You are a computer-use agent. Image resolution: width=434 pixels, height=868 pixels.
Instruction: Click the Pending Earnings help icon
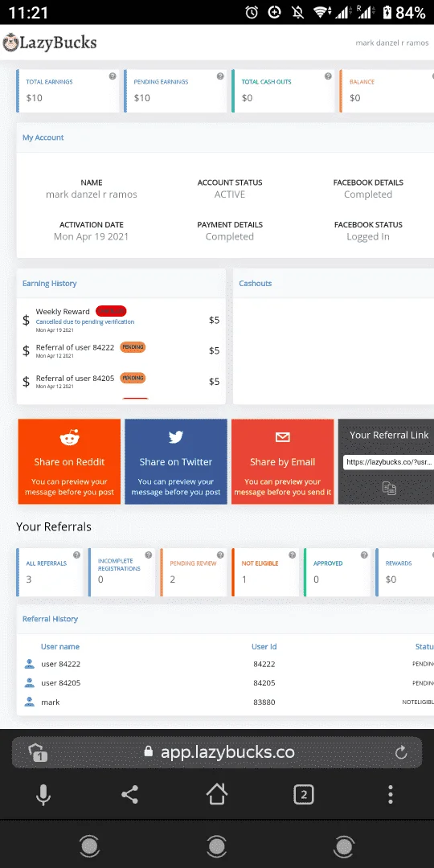coord(220,76)
